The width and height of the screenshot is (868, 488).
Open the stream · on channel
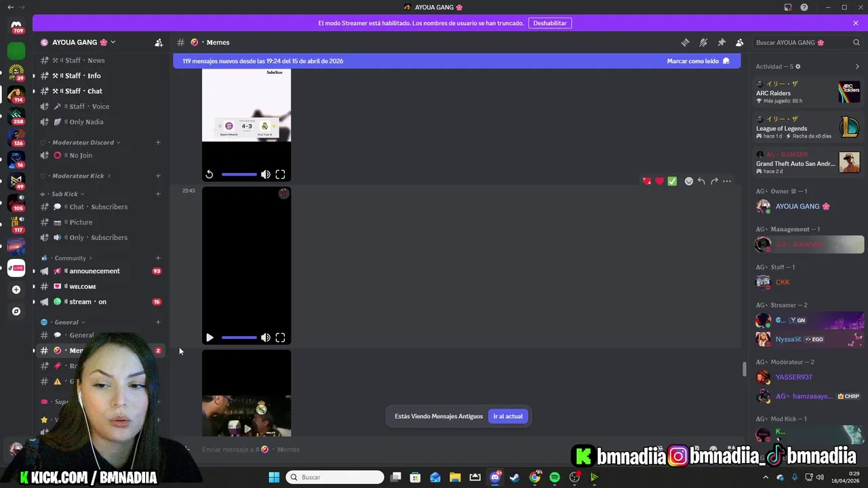click(x=100, y=302)
